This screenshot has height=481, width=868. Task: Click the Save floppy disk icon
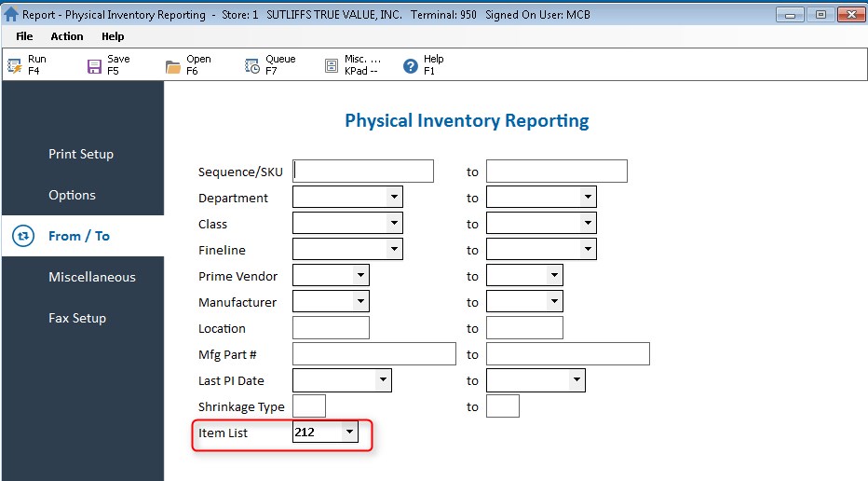(93, 65)
